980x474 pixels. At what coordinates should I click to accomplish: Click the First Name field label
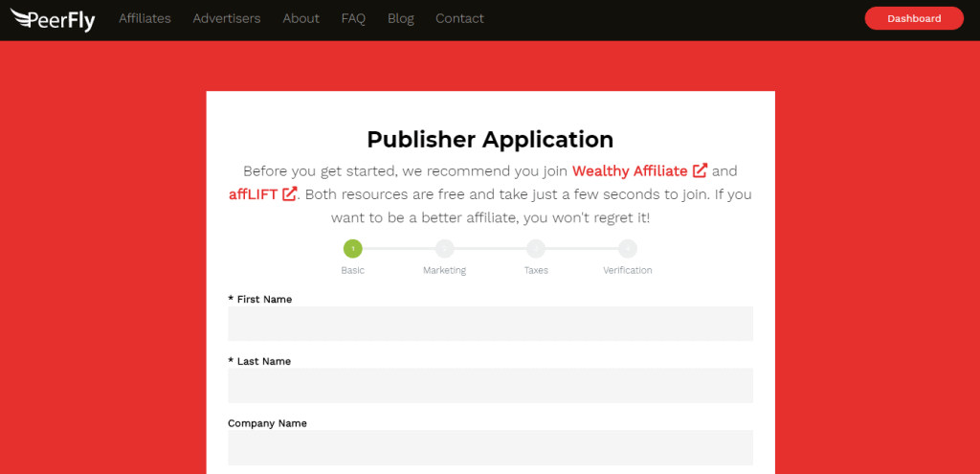260,300
